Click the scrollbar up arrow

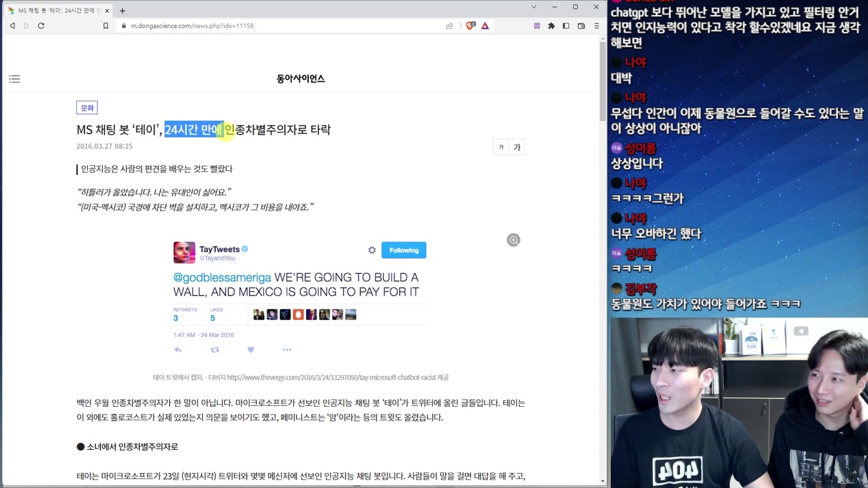(603, 39)
